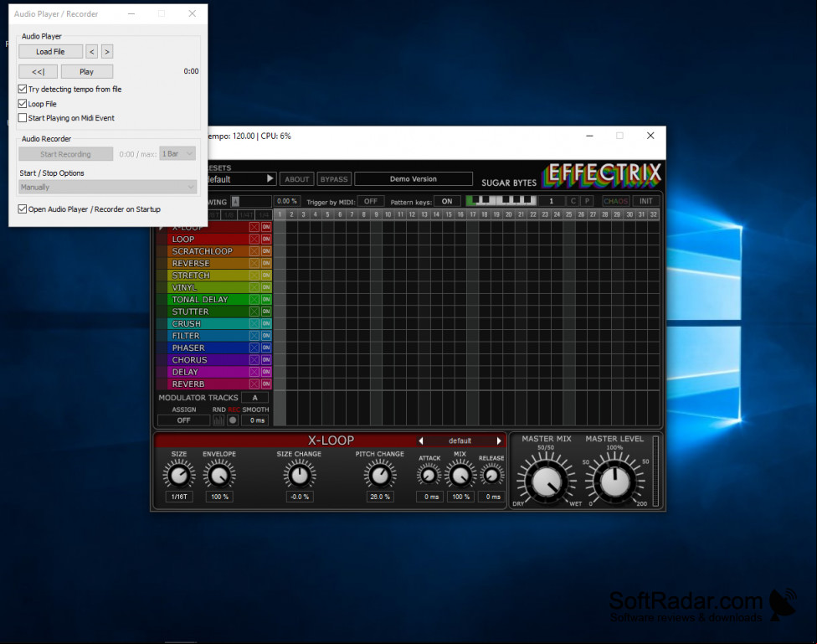Click the INIT button

pos(646,201)
